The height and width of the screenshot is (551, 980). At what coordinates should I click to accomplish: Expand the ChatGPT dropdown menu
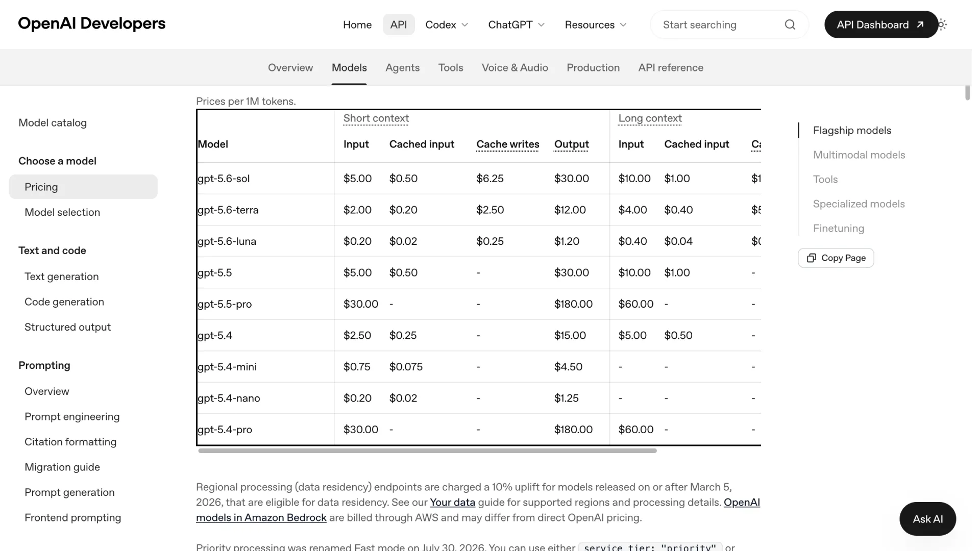tap(516, 24)
